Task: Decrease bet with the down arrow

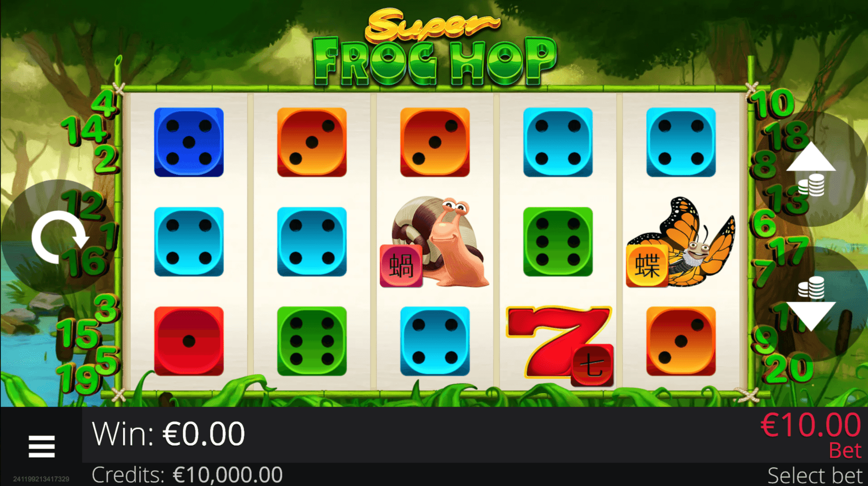Action: (811, 316)
